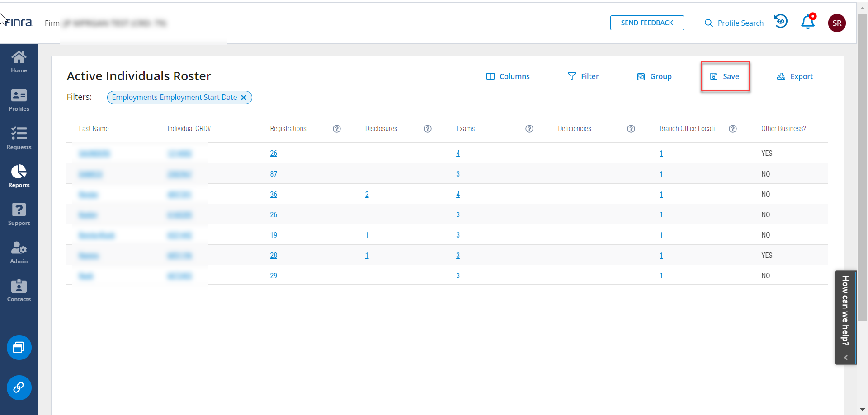
Task: Open the Filter options
Action: tap(583, 76)
